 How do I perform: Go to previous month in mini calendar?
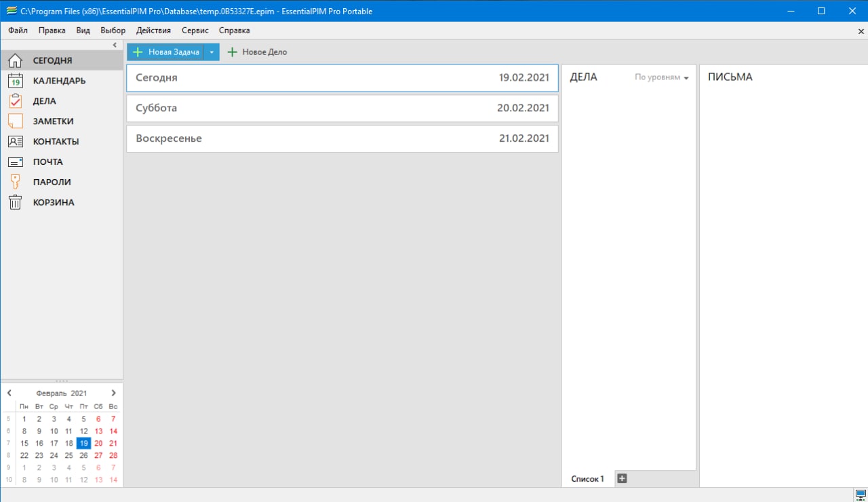pos(9,393)
